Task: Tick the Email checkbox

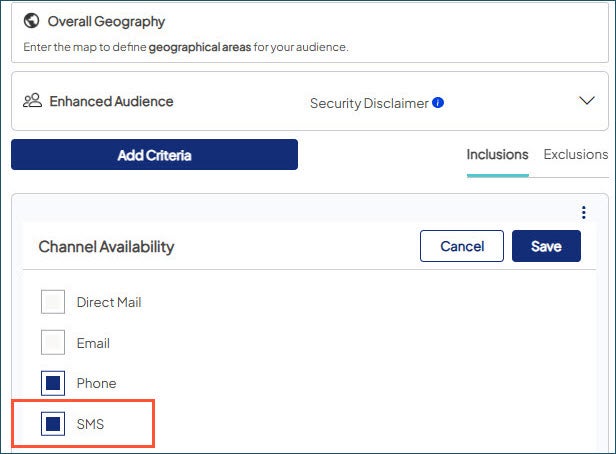Action: [x=53, y=343]
